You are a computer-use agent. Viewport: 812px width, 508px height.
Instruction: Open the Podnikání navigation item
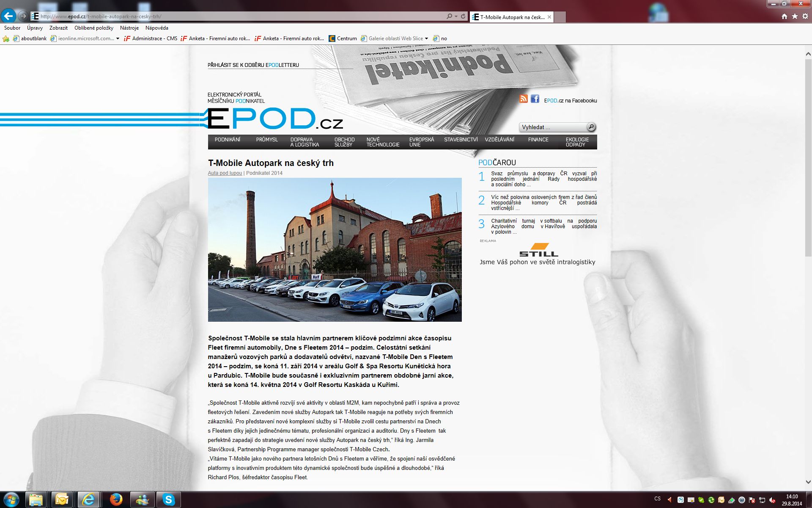[228, 140]
